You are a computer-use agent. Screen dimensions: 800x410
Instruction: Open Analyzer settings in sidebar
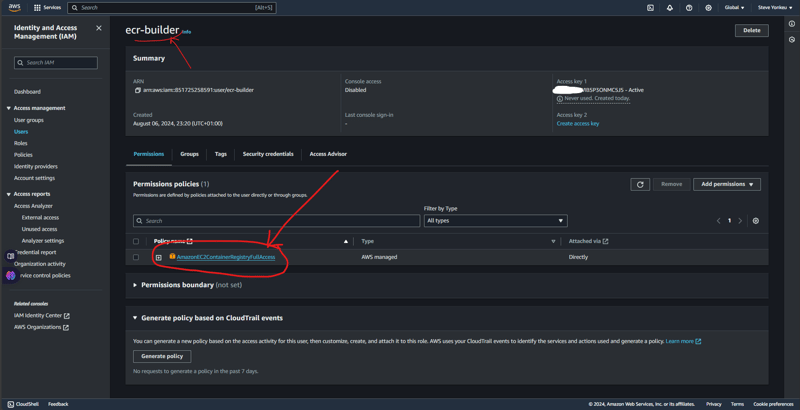43,241
